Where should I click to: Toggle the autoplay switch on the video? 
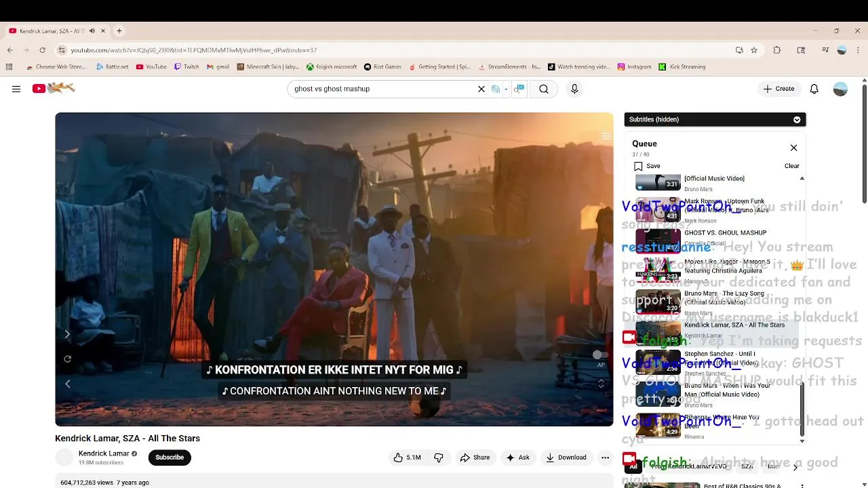tap(600, 354)
